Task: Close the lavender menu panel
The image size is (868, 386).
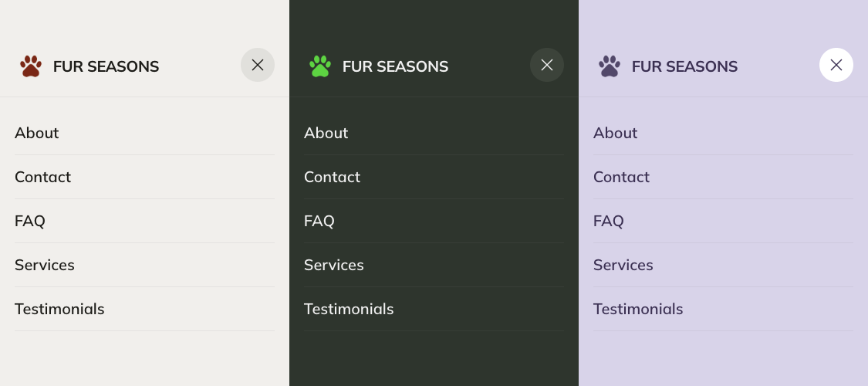Action: tap(836, 65)
